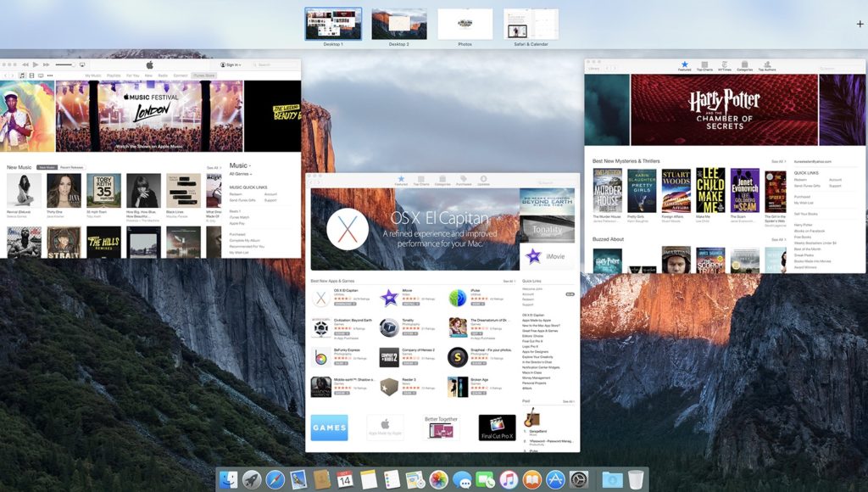Switch to the iTunes Store tab
This screenshot has height=492, width=868.
(203, 75)
